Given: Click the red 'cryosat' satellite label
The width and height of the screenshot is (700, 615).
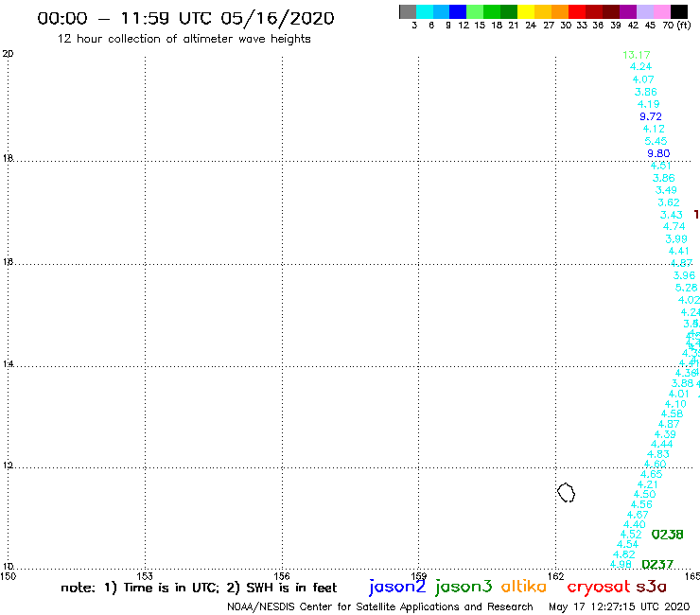Looking at the screenshot, I should 599,588.
